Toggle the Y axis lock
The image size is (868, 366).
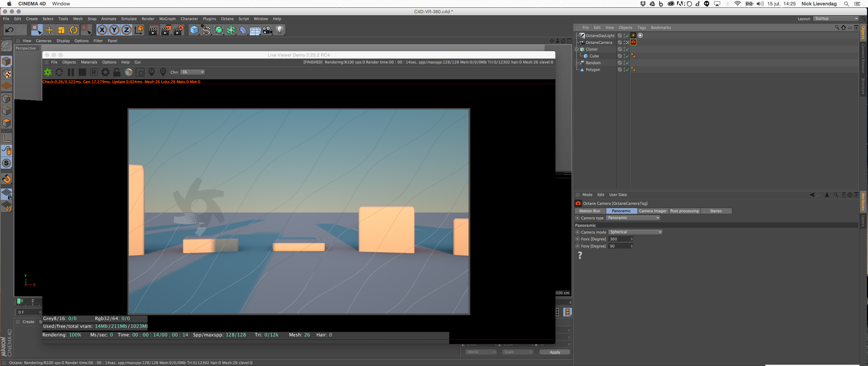(114, 30)
